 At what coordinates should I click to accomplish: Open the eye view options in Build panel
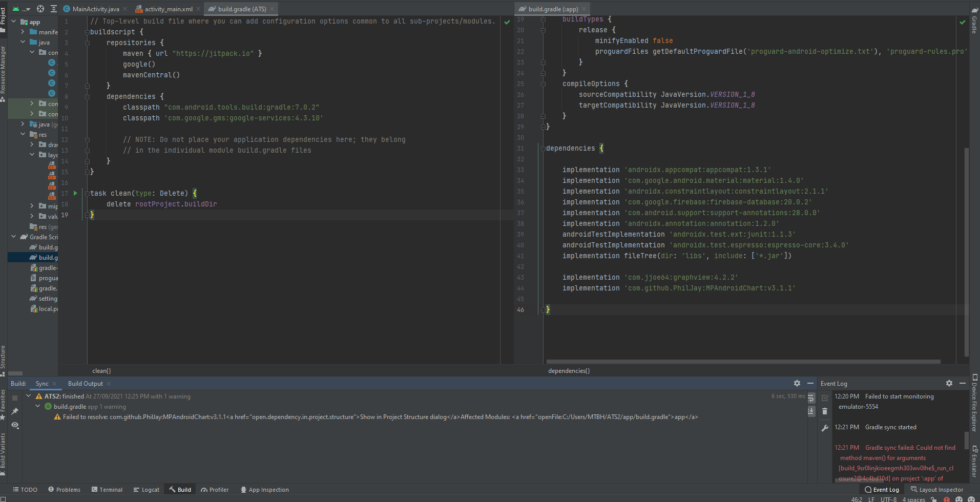15,425
